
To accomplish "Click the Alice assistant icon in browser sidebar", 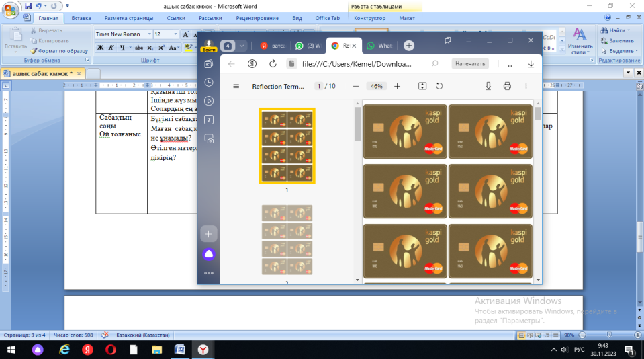I will coord(209,253).
